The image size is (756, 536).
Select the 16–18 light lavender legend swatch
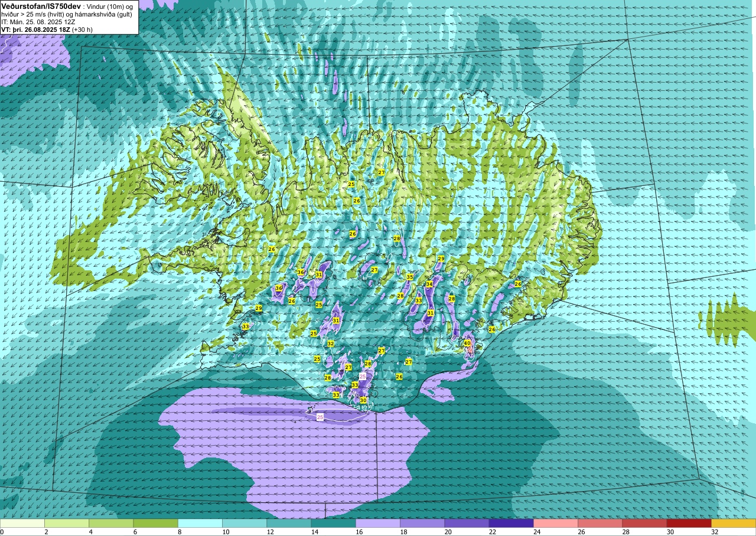(378, 523)
